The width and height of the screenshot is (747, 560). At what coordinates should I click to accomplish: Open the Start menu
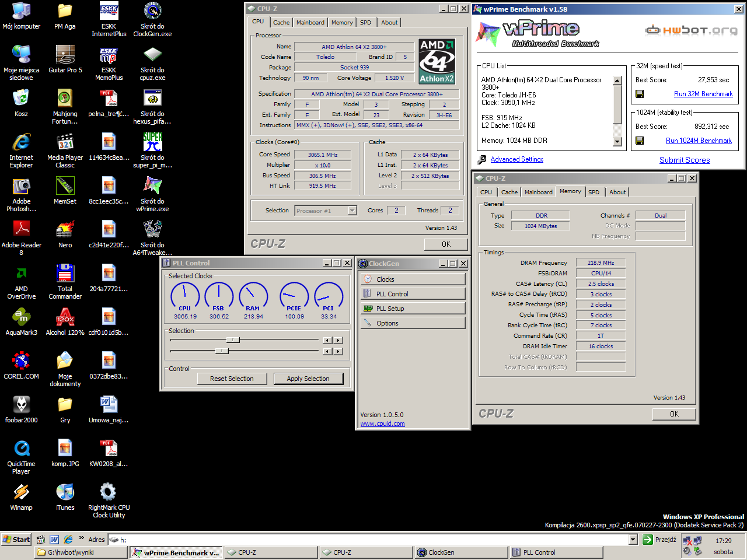[x=16, y=540]
